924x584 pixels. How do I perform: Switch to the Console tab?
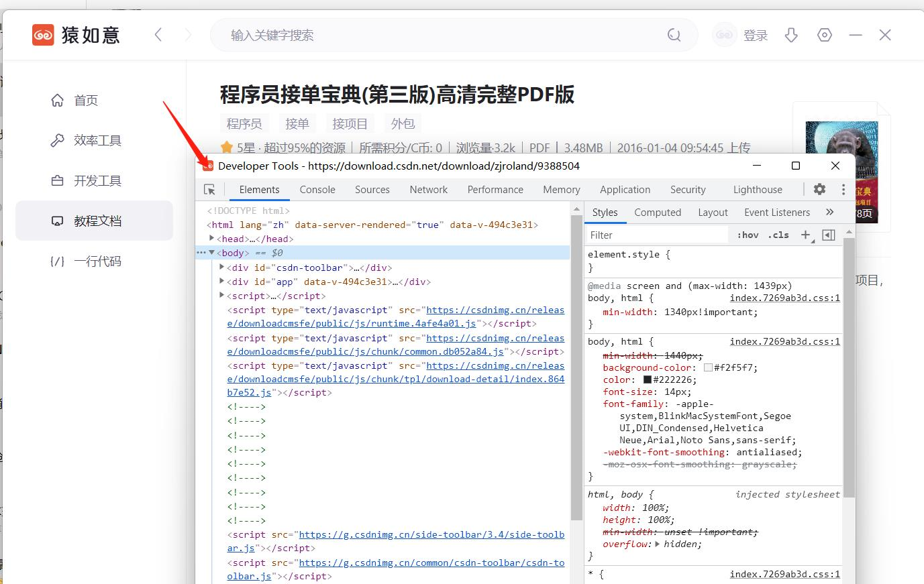tap(317, 190)
